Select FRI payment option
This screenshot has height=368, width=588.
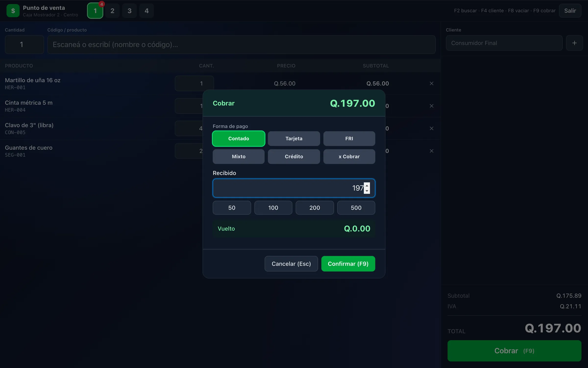(x=349, y=139)
